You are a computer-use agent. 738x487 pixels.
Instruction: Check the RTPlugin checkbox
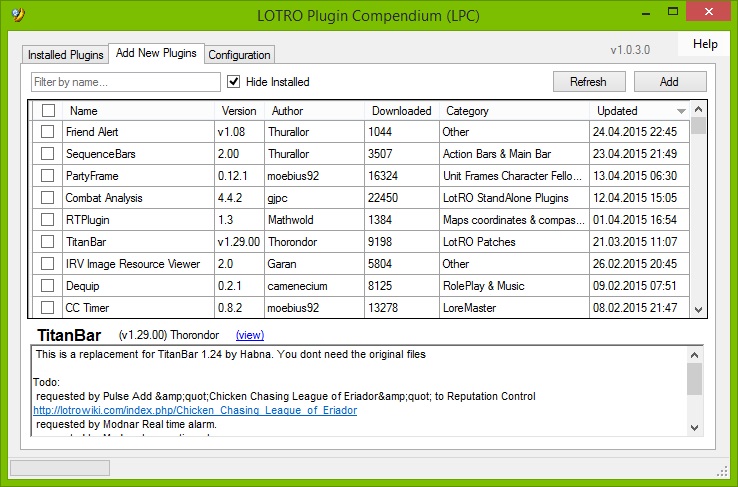48,220
